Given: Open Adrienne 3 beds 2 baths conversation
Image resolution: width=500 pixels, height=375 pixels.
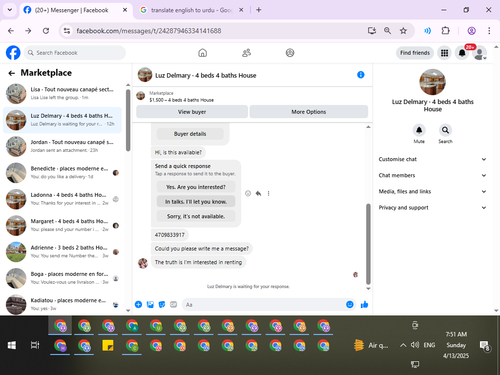Looking at the screenshot, I should tap(63, 252).
